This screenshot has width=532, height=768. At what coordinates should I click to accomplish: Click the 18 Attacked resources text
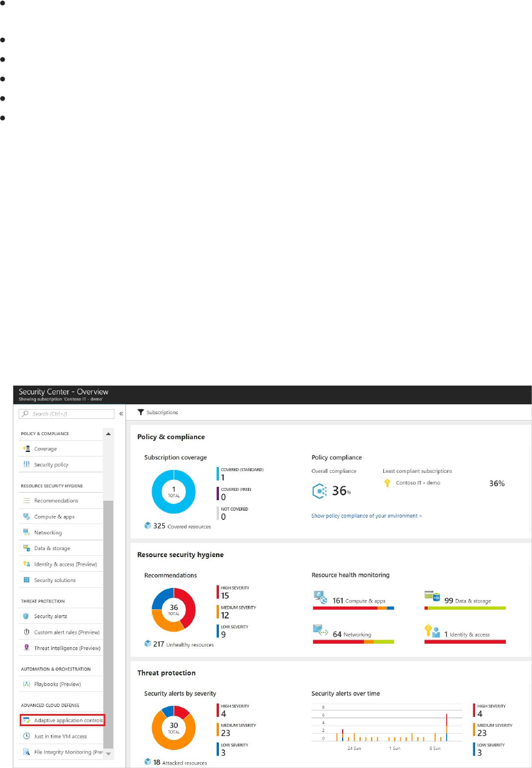pyautogui.click(x=180, y=762)
